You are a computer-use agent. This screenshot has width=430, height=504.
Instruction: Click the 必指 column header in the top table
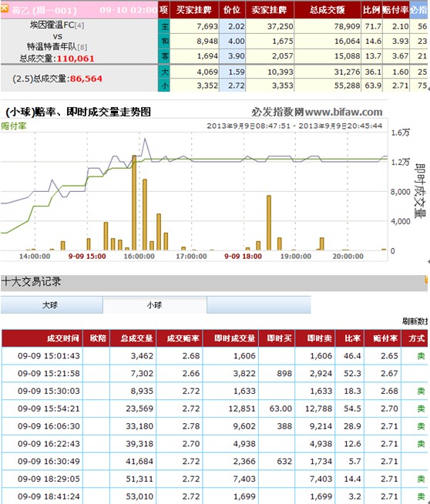point(418,10)
